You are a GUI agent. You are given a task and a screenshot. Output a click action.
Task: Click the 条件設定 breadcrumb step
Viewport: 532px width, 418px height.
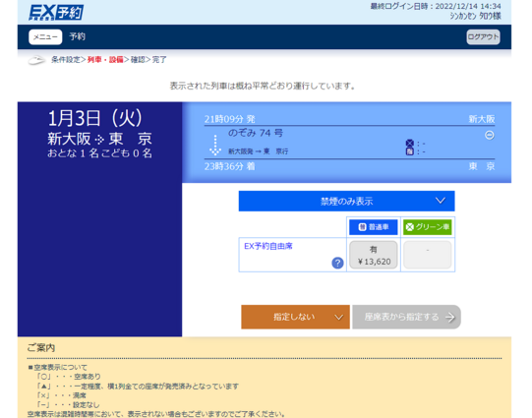click(66, 60)
